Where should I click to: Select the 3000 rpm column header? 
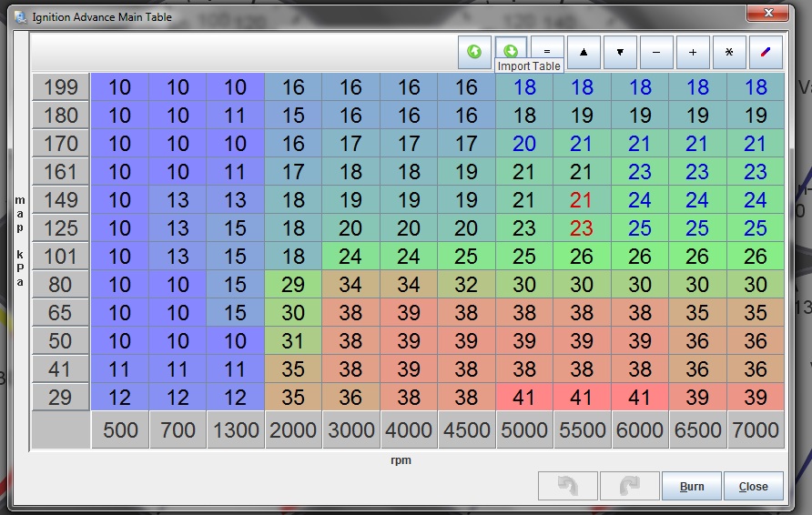tap(351, 429)
